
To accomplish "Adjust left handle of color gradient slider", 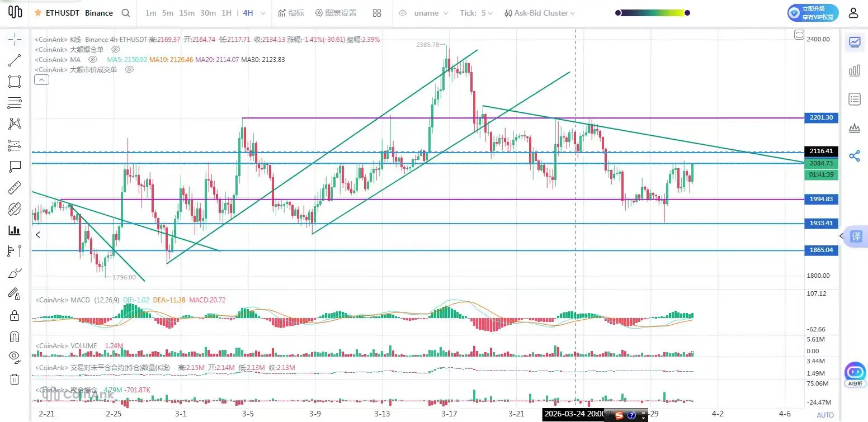I will 617,13.
